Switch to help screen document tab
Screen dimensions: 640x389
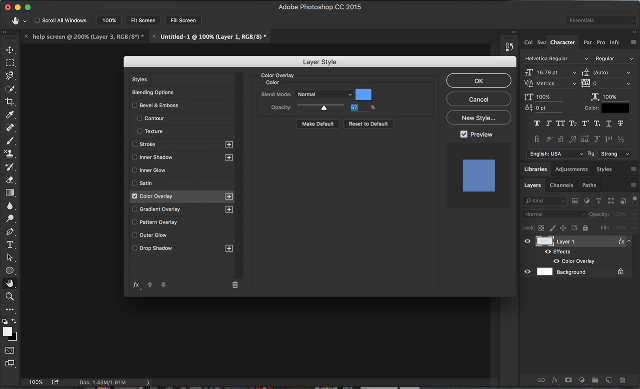coord(87,37)
